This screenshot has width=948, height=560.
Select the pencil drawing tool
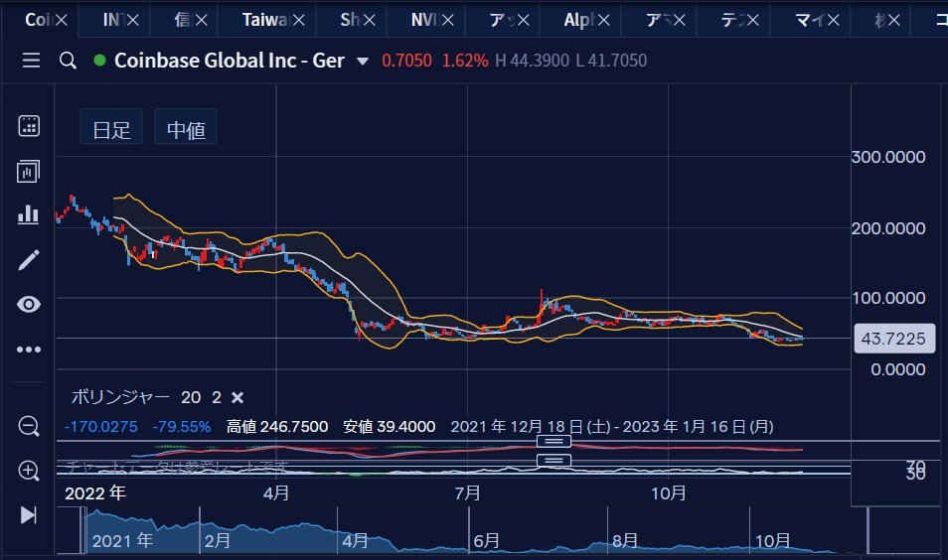[x=29, y=260]
